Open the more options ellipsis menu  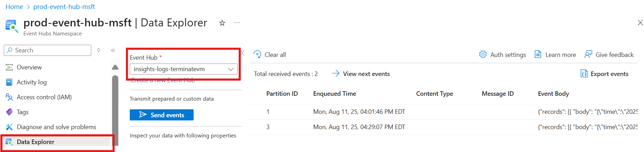(237, 23)
